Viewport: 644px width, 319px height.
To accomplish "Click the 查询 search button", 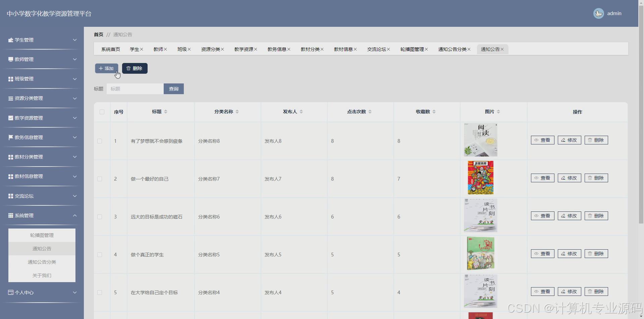I will (x=174, y=89).
